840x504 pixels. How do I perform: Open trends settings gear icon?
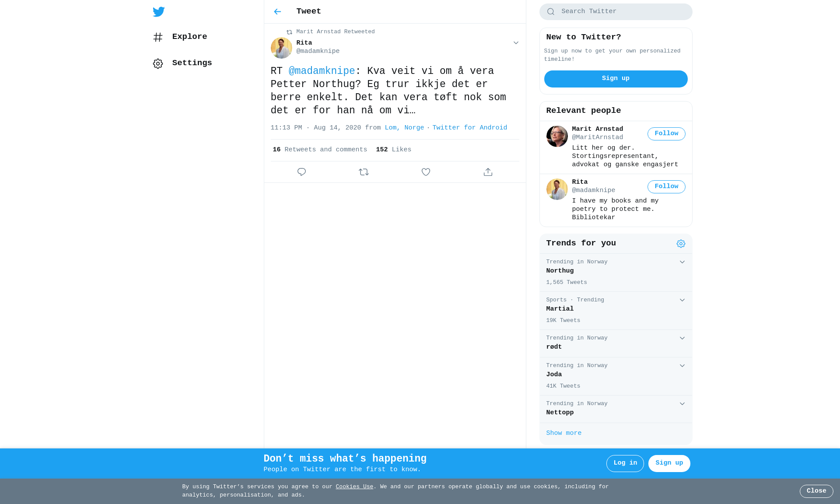[681, 244]
